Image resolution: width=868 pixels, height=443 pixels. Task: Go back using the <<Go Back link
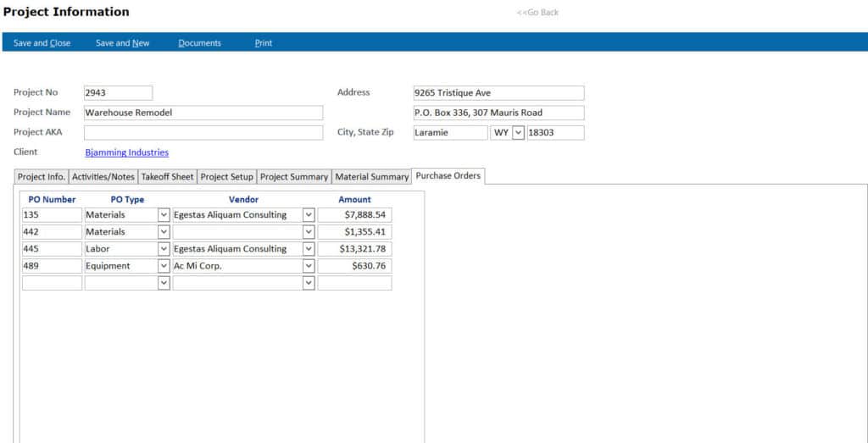[x=537, y=12]
